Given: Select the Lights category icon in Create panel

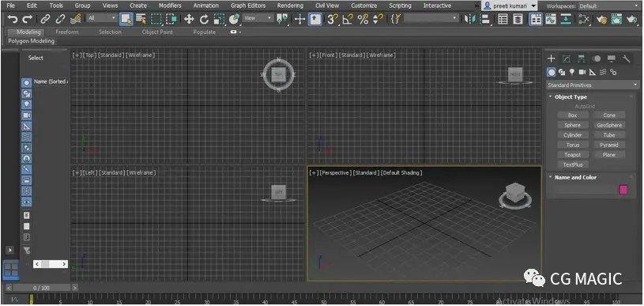Looking at the screenshot, I should [x=572, y=72].
